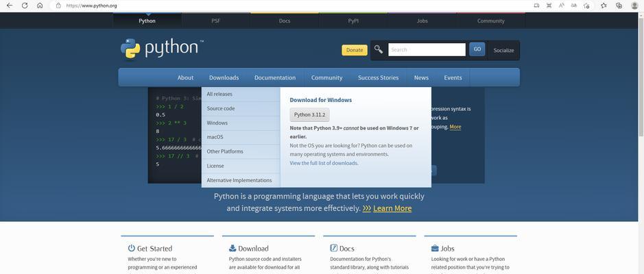Click the read aloud 'A' icon
This screenshot has width=644, height=274.
(x=562, y=5)
